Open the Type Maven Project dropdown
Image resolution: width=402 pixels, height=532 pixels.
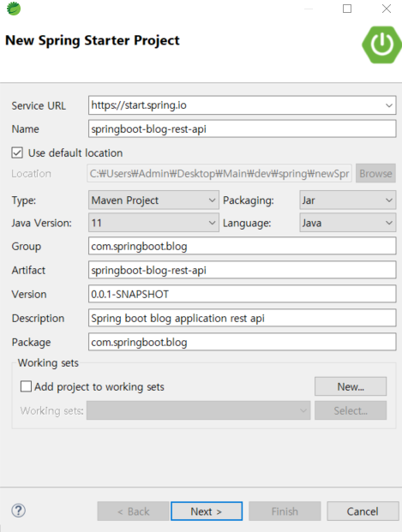(153, 200)
